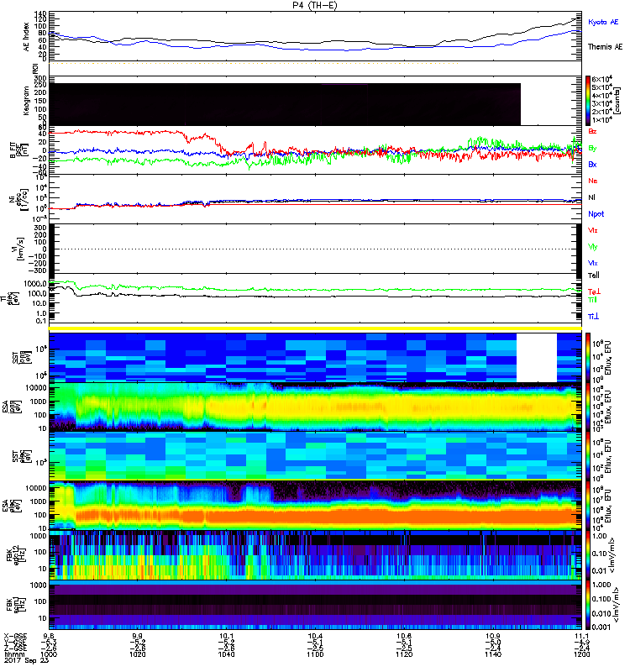Click the "1100" time tick label
The image size is (630, 672).
pyautogui.click(x=315, y=654)
